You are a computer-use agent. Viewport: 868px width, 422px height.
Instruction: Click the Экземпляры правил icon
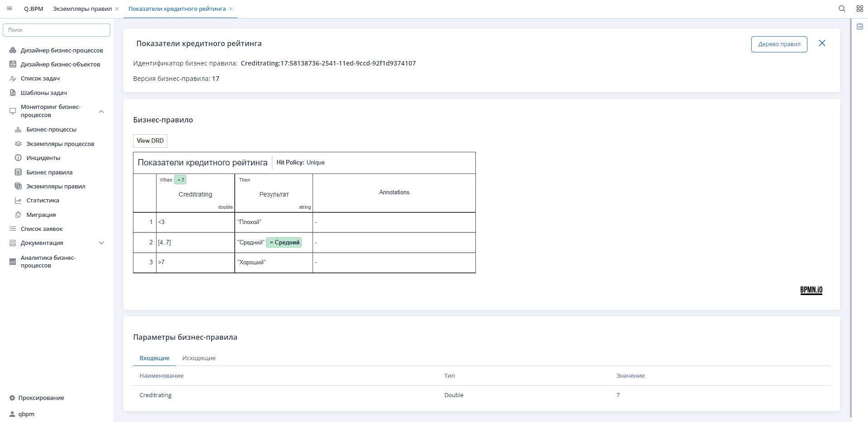(18, 186)
